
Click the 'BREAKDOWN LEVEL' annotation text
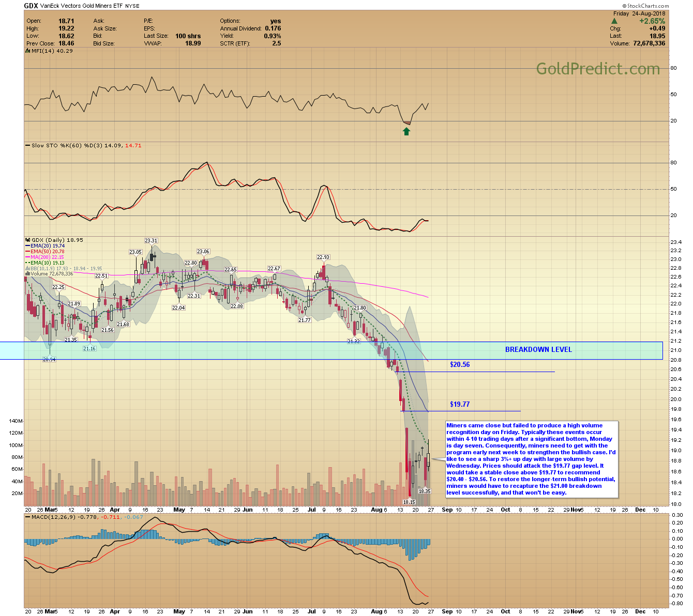pyautogui.click(x=538, y=350)
